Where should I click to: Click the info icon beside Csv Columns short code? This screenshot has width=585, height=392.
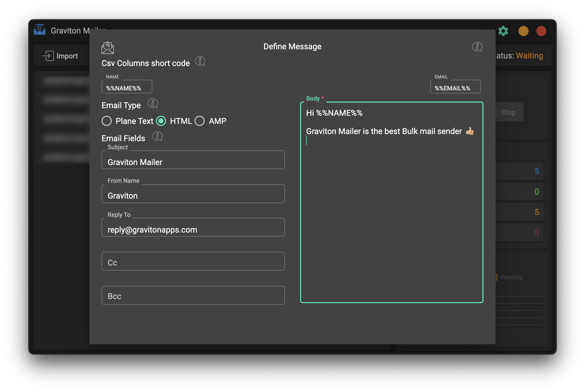200,61
